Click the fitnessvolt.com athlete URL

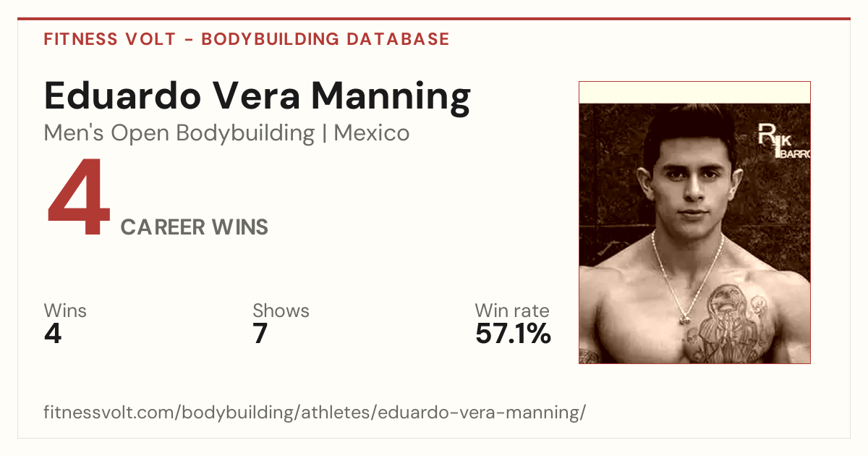tap(315, 413)
